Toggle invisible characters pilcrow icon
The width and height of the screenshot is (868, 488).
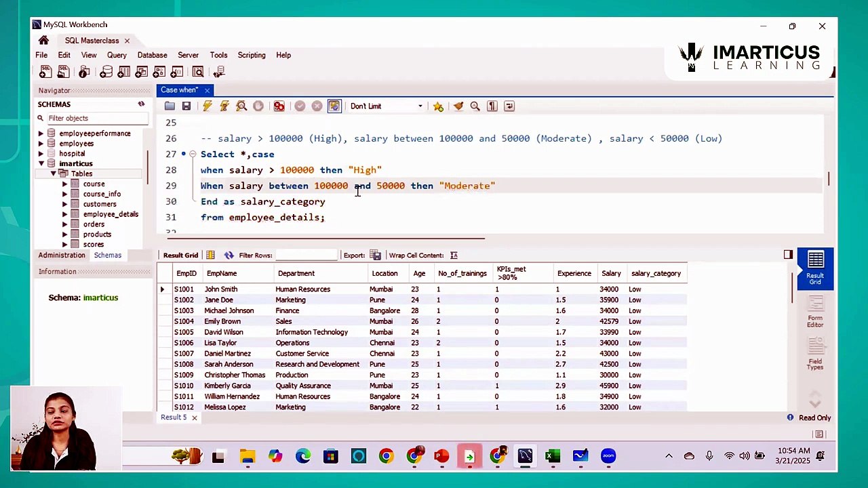click(492, 106)
